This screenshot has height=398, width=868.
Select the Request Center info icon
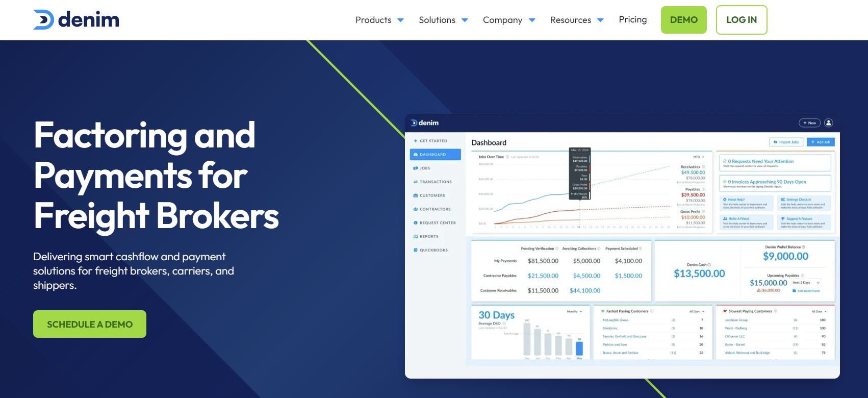click(x=416, y=223)
